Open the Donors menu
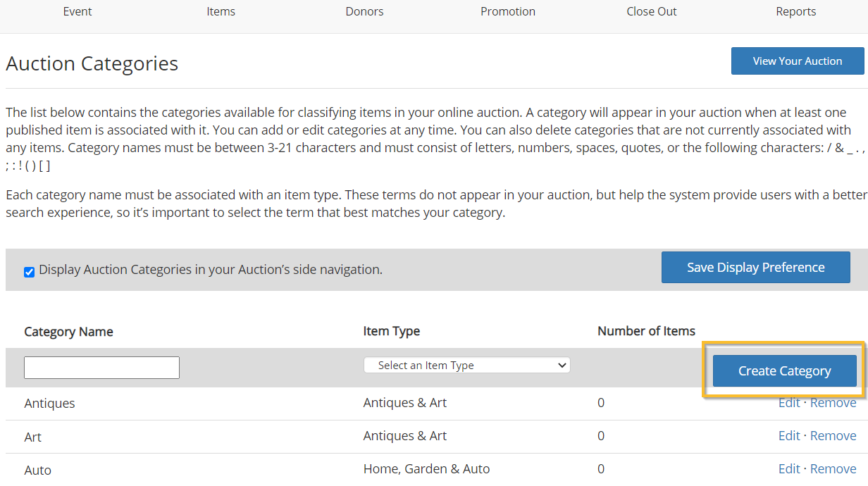This screenshot has width=868, height=486. 364,11
